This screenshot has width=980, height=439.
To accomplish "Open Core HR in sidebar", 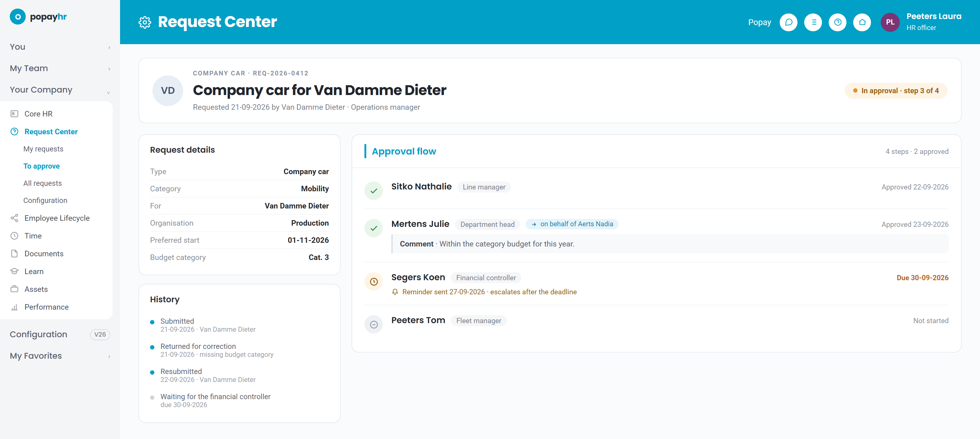I will pyautogui.click(x=56, y=114).
